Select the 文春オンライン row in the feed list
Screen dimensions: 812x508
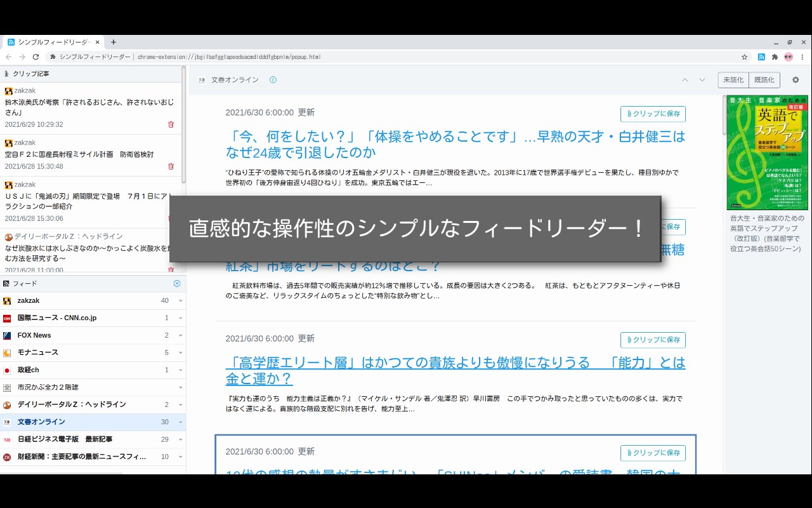[x=93, y=422]
